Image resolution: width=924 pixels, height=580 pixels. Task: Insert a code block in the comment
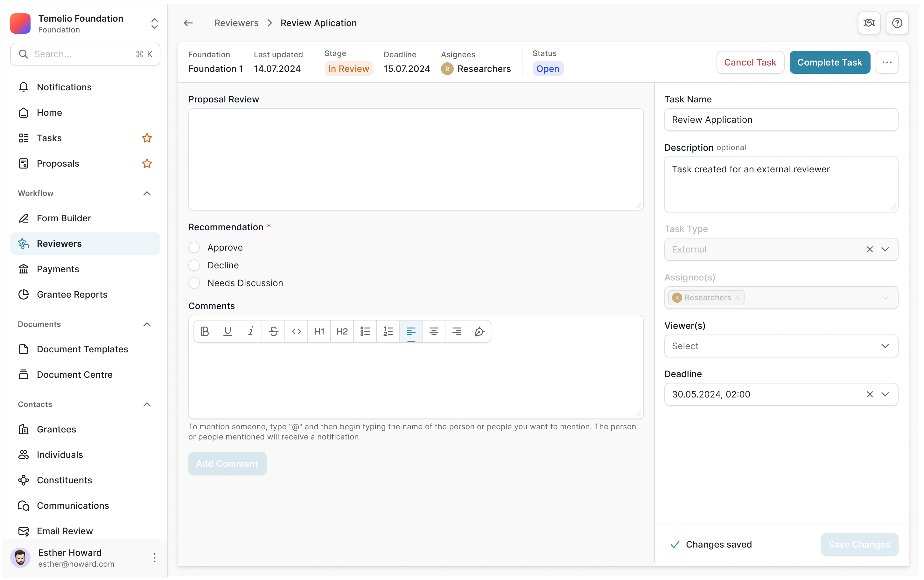tap(296, 331)
